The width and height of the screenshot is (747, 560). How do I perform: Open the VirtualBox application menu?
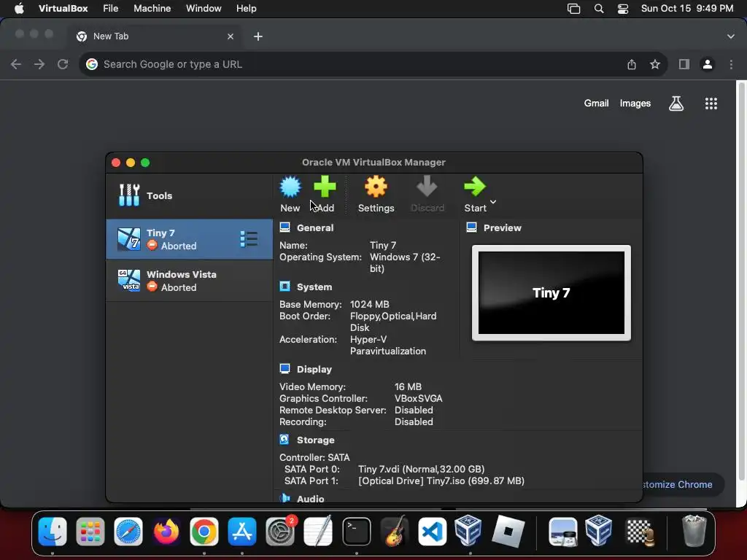(x=63, y=9)
